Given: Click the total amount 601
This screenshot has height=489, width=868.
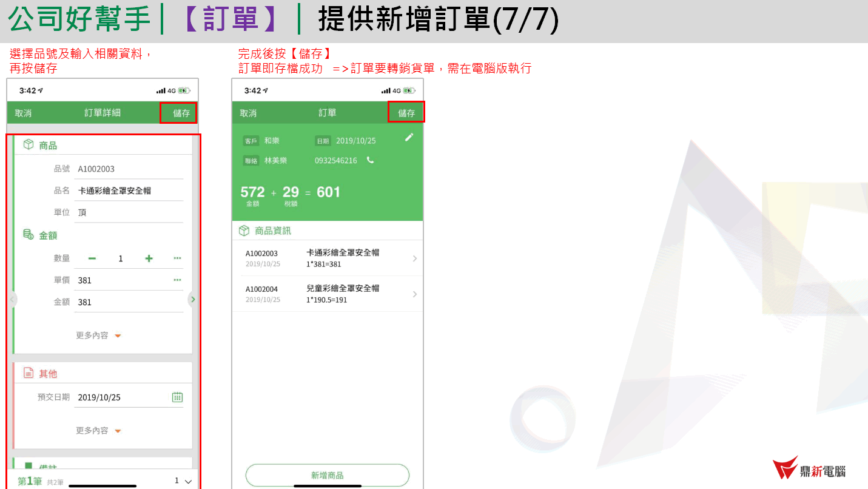Looking at the screenshot, I should (329, 192).
